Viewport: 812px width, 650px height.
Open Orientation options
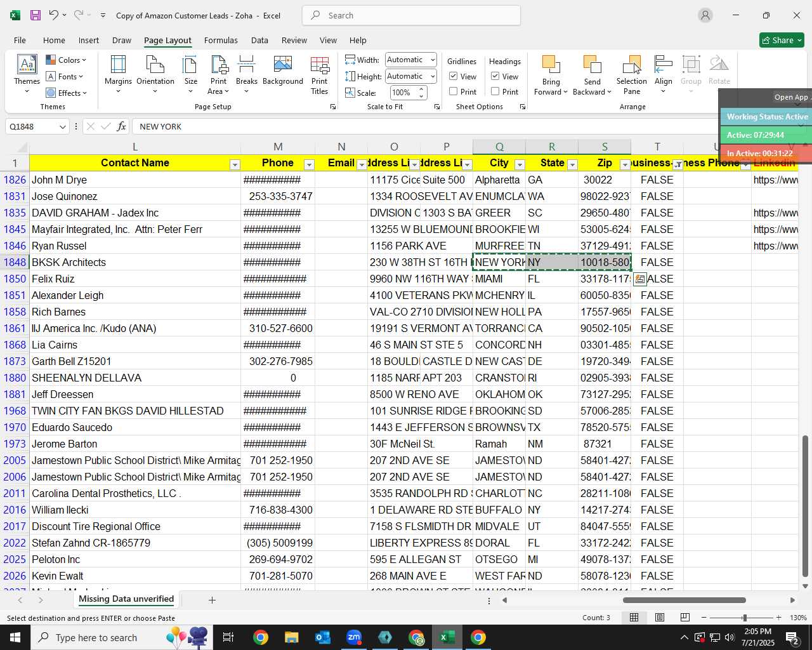[155, 74]
